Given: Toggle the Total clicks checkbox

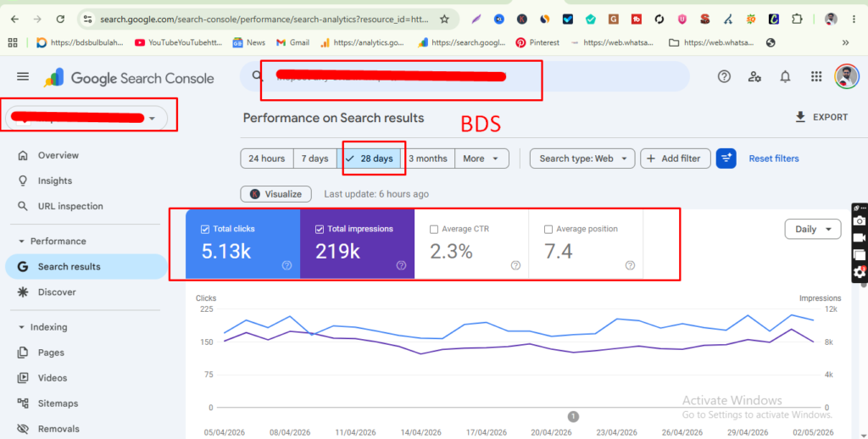Looking at the screenshot, I should tap(205, 229).
